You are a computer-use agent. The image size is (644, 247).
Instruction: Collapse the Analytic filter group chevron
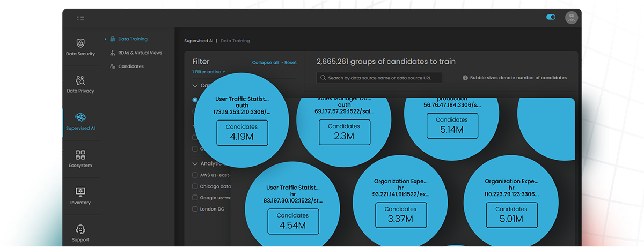195,163
